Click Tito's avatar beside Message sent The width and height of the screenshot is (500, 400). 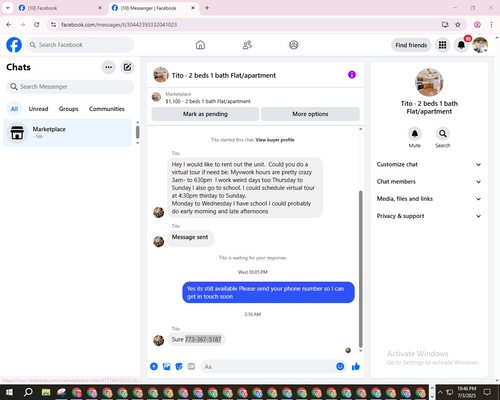click(159, 241)
